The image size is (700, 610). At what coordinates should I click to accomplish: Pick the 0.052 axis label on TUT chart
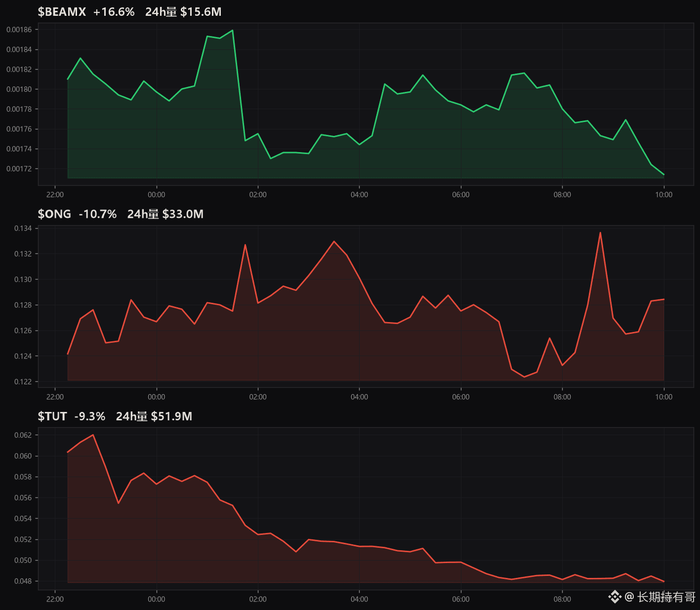[x=23, y=539]
